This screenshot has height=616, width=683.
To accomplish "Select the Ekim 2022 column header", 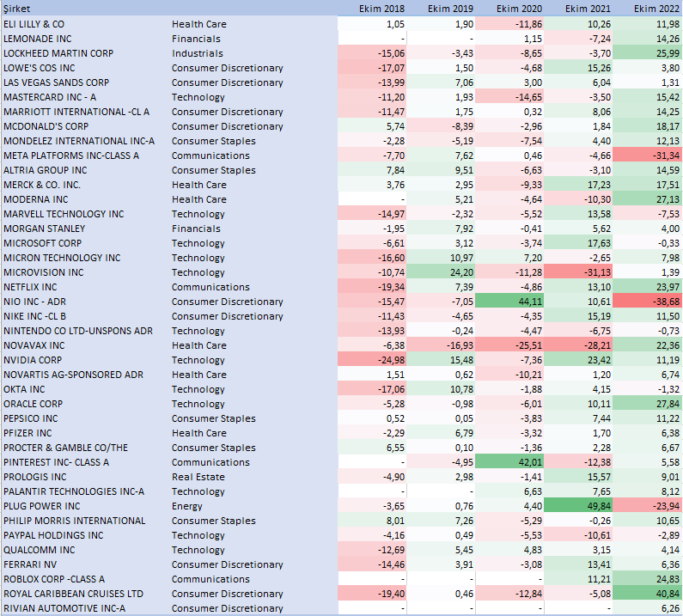I will [x=656, y=9].
